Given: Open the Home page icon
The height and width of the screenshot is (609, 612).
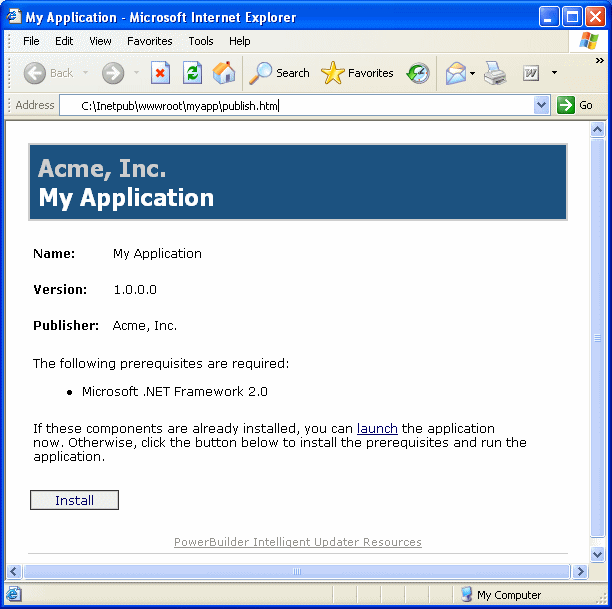Looking at the screenshot, I should [x=224, y=73].
